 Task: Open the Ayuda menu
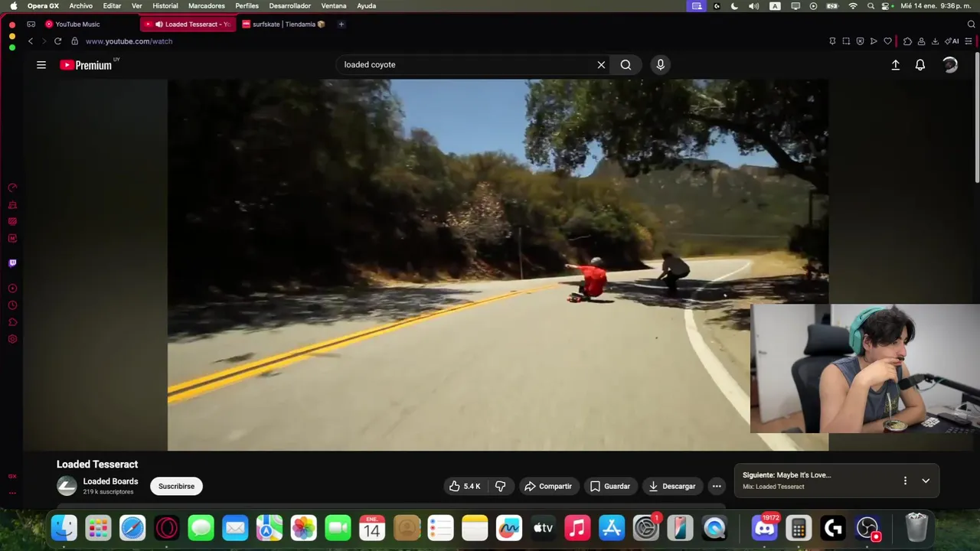point(366,5)
